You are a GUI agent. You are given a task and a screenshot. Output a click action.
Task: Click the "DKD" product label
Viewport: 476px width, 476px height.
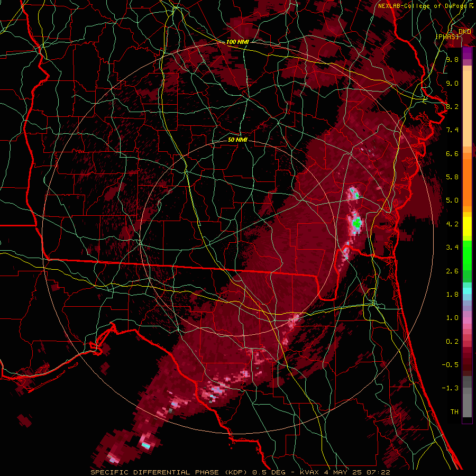point(465,32)
